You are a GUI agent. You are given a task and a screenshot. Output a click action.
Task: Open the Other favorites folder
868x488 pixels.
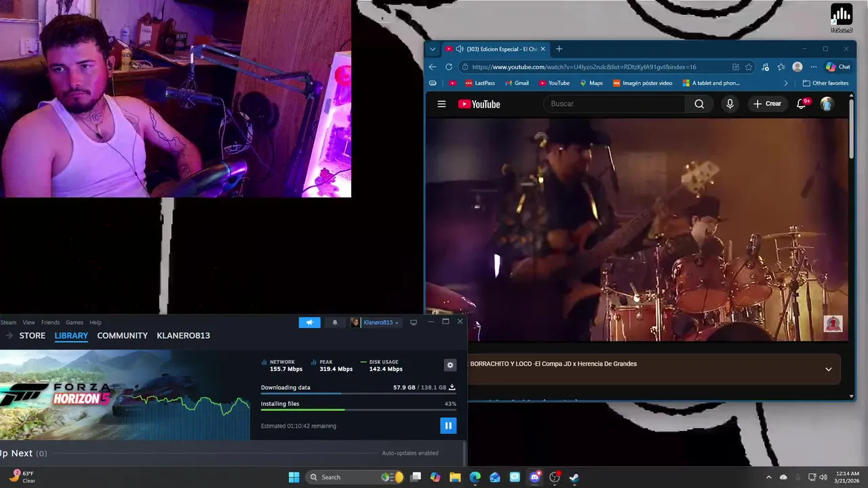click(825, 83)
